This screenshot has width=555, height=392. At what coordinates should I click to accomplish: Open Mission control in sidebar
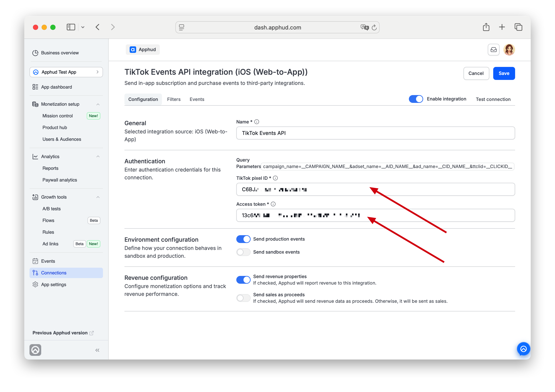pos(57,116)
